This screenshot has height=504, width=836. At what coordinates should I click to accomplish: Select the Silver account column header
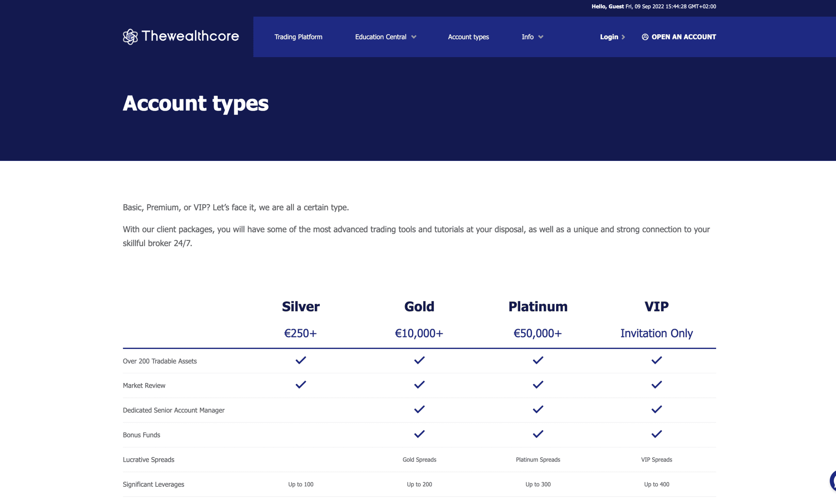[x=301, y=307]
